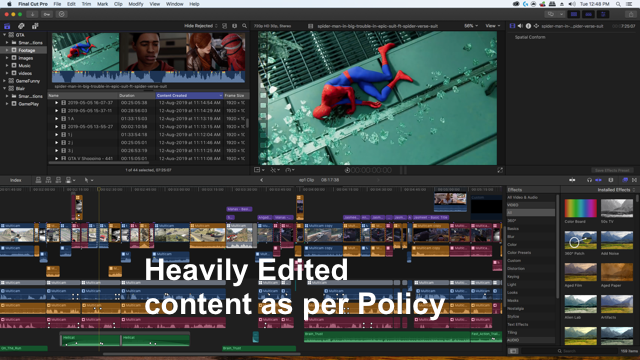Click the Share export button
Screen dimensions: 640x360
pyautogui.click(x=631, y=14)
